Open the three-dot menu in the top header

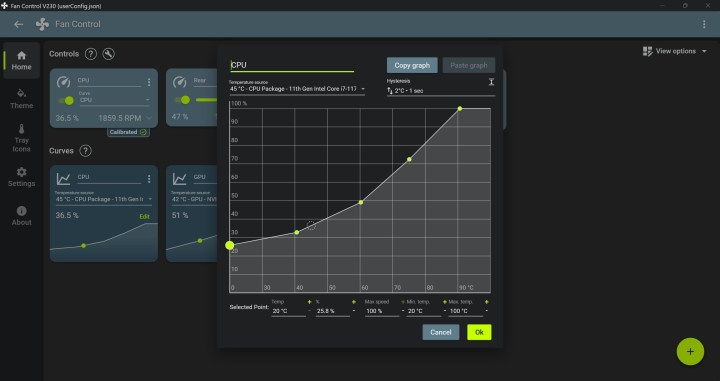[704, 24]
